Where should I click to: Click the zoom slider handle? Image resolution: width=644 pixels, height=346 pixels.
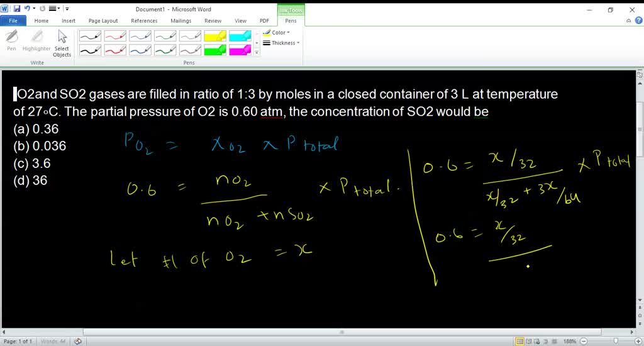[x=616, y=341]
